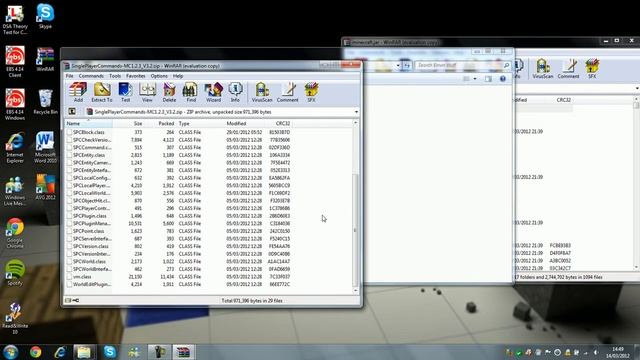
Task: Click the Test archive toolbar icon
Action: pyautogui.click(x=125, y=92)
